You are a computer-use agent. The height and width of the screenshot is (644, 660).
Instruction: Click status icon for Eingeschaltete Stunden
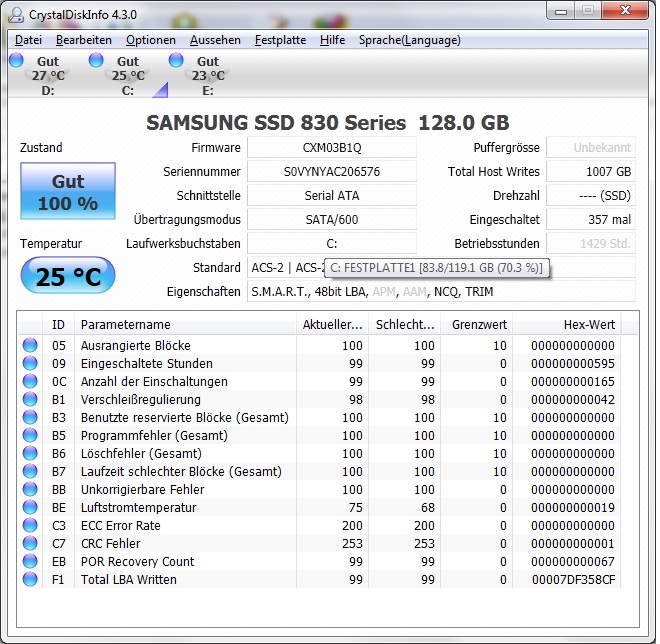tap(30, 363)
